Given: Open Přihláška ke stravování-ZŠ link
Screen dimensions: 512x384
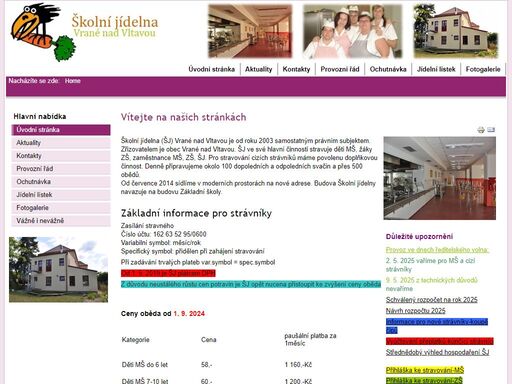Looking at the screenshot, I should click(424, 380).
